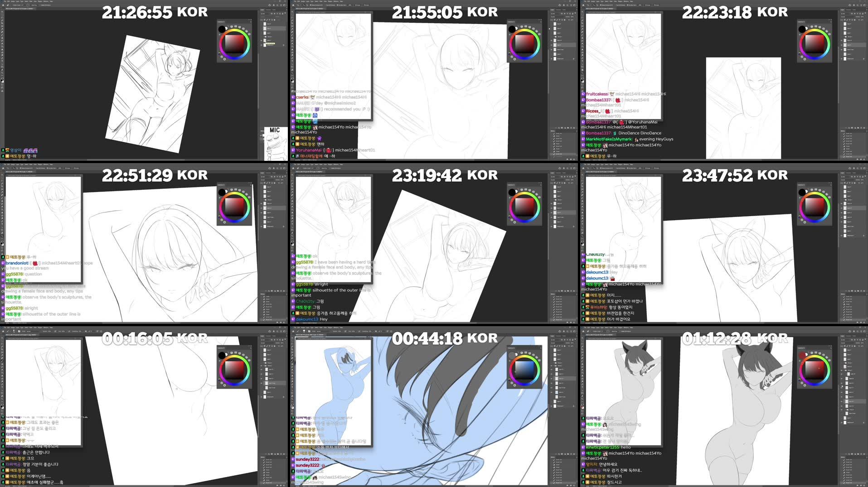Switch to the Channels tab
868x487 pixels.
268,10
